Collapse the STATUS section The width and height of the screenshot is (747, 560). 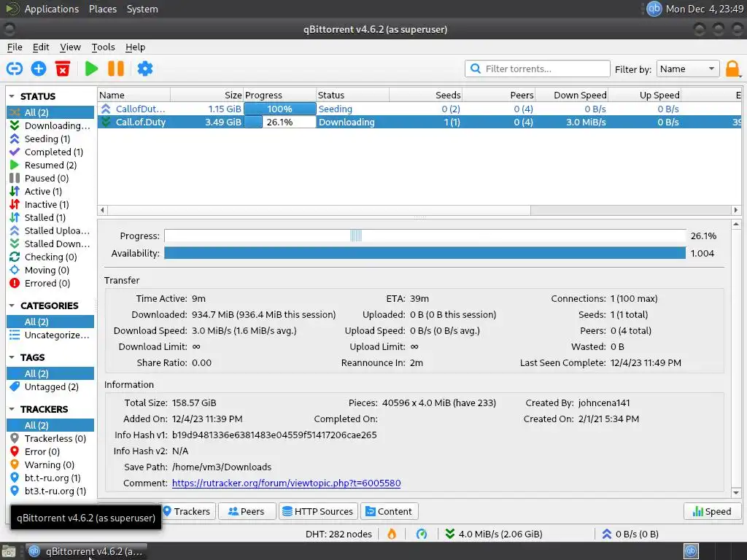[x=12, y=96]
